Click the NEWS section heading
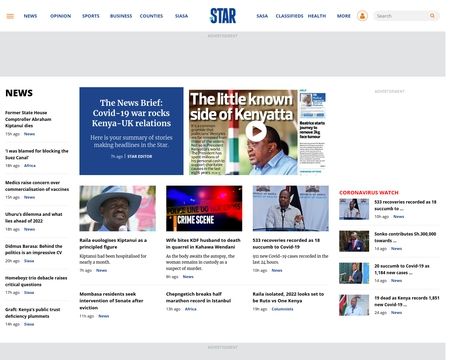This screenshot has width=450, height=360. pyautogui.click(x=19, y=93)
